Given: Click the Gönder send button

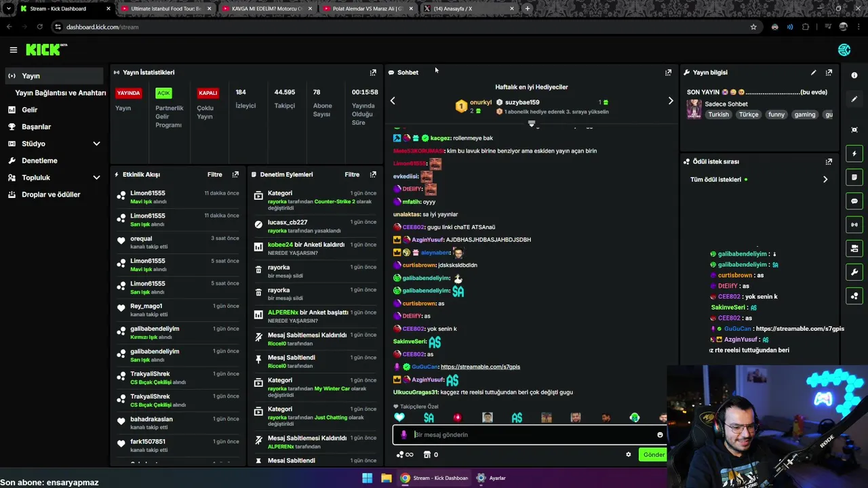Looking at the screenshot, I should click(x=653, y=455).
